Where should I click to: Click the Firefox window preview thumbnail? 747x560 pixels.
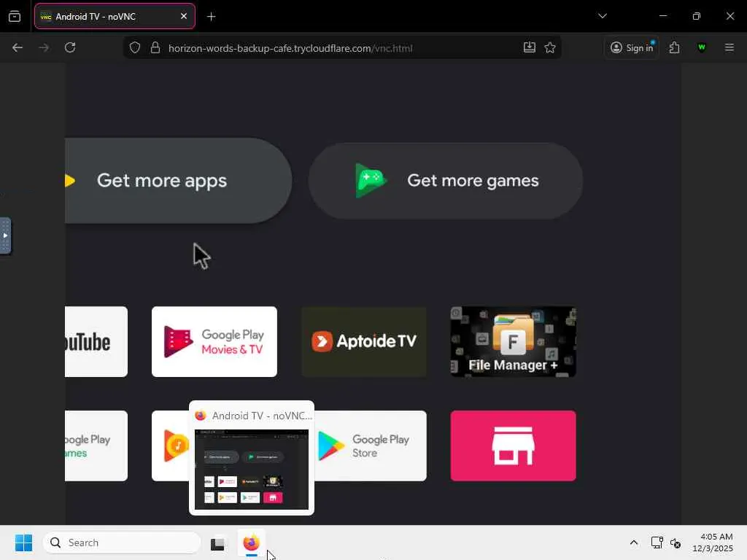252,469
